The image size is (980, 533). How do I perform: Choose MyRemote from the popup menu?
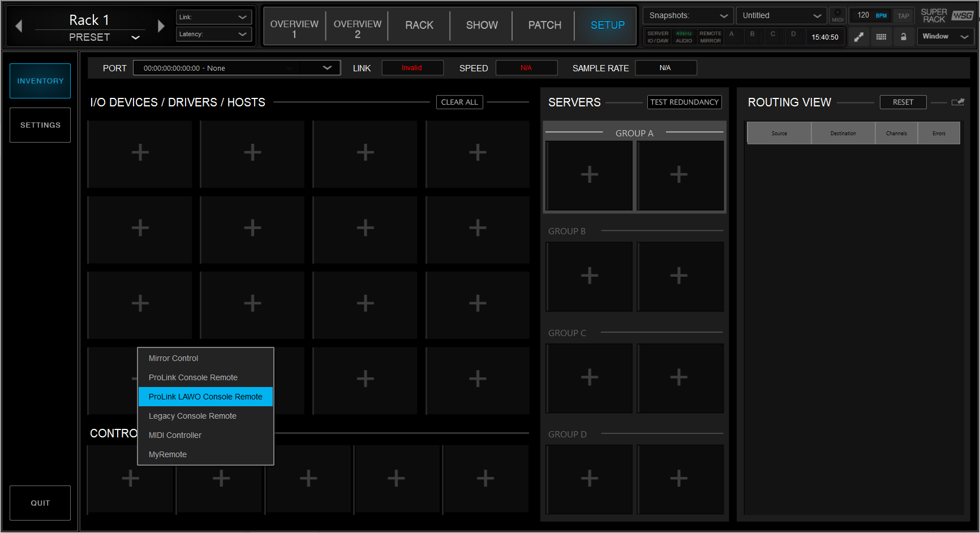205,454
